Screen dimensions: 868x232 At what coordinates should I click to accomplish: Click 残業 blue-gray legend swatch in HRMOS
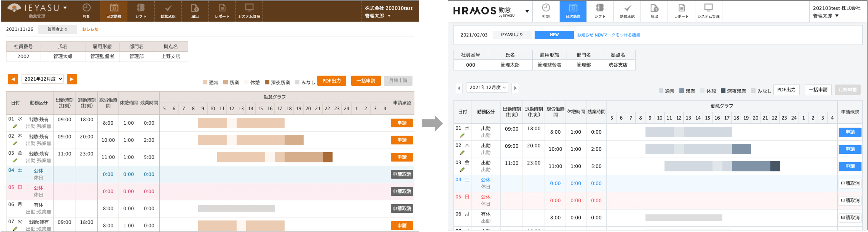(x=682, y=91)
